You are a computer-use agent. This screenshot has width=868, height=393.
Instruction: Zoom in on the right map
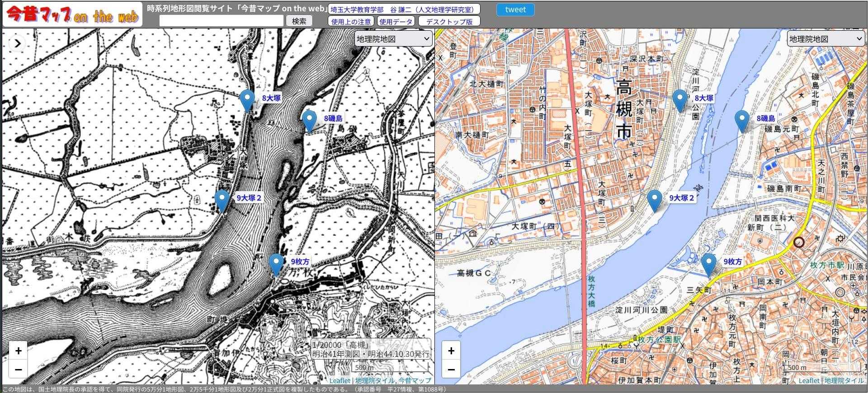tap(451, 351)
